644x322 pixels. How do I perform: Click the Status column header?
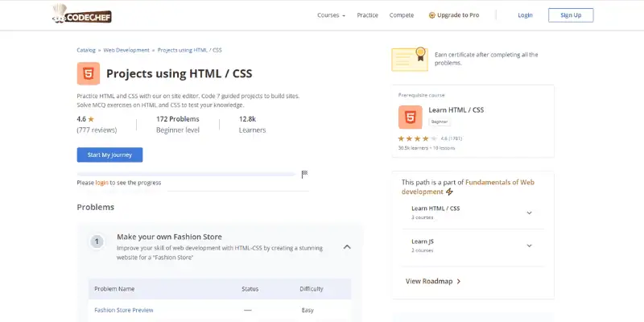pyautogui.click(x=250, y=289)
